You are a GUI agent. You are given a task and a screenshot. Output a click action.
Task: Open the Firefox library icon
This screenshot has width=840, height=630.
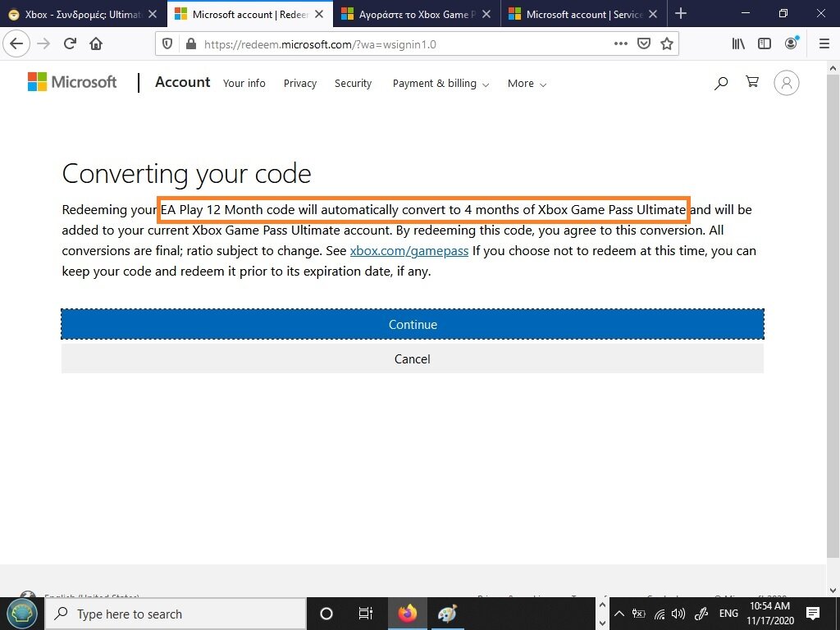tap(738, 44)
